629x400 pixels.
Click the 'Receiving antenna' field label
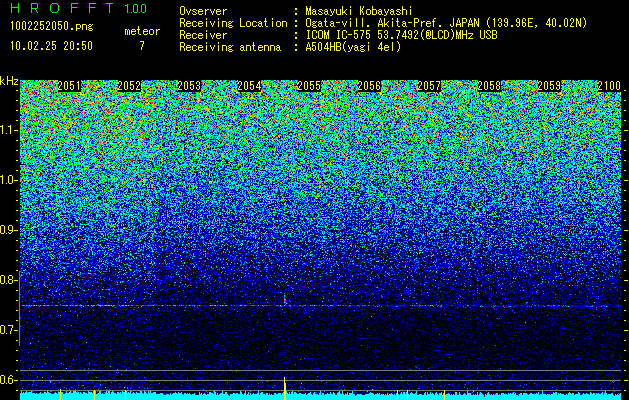(x=230, y=47)
